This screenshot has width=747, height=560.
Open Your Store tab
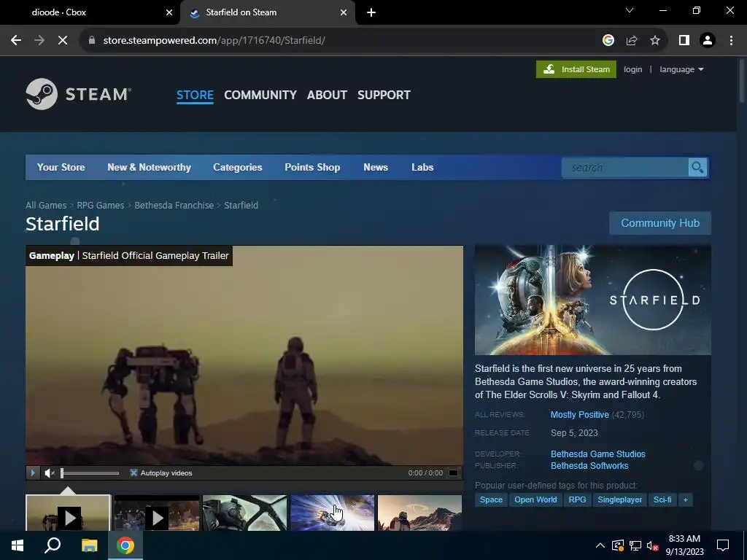[x=61, y=167]
